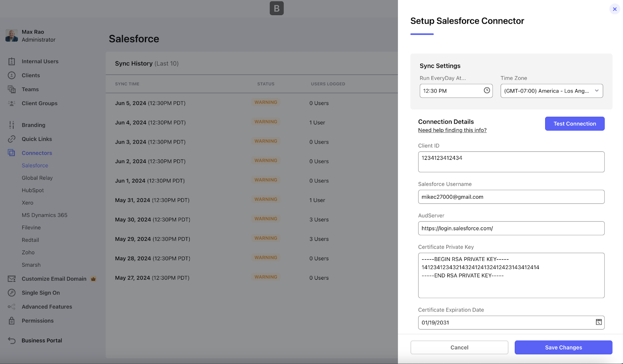Click the Certificate Private Key textarea
Screen dimensions: 623x364
(x=511, y=275)
